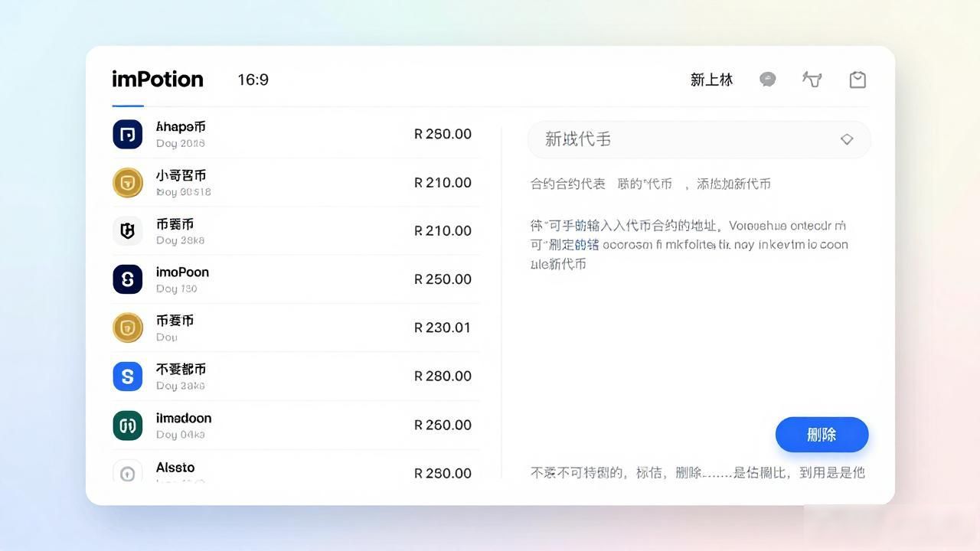Click the Alssto token icon
Screen dimensions: 980x551
pos(128,472)
